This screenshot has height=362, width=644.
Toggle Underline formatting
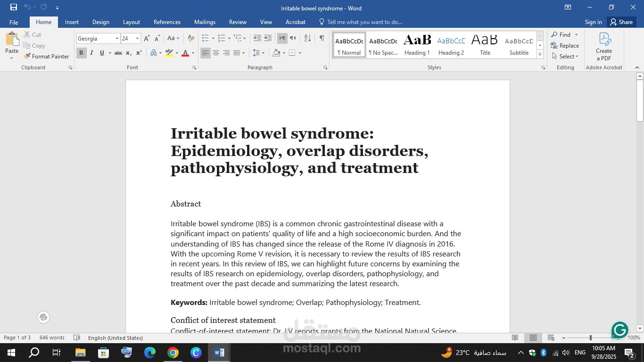pyautogui.click(x=102, y=53)
